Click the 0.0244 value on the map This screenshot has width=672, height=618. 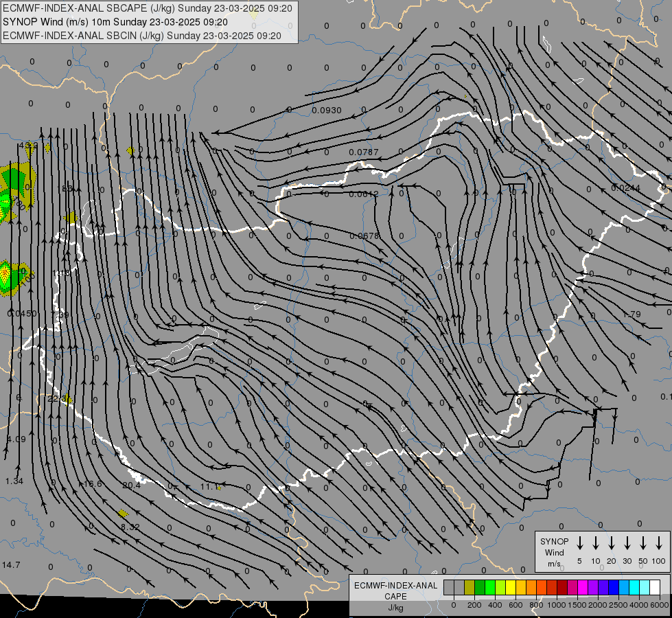click(x=625, y=188)
